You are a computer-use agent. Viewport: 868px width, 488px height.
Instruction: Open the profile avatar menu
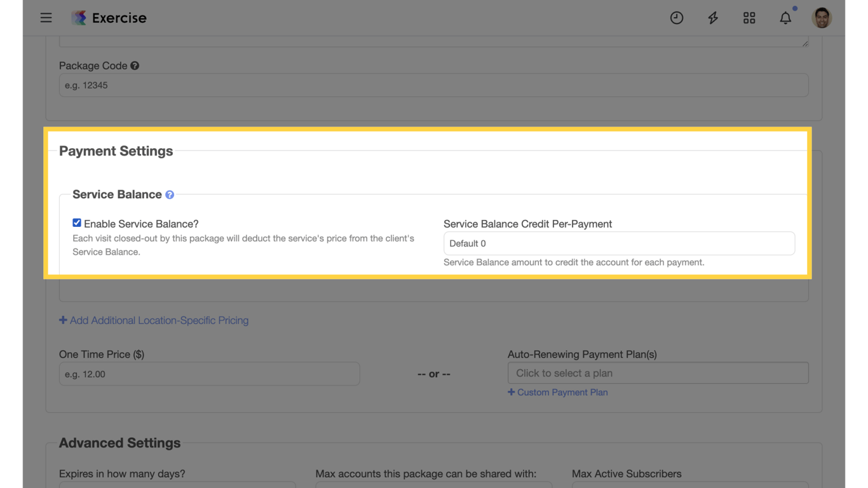point(822,17)
